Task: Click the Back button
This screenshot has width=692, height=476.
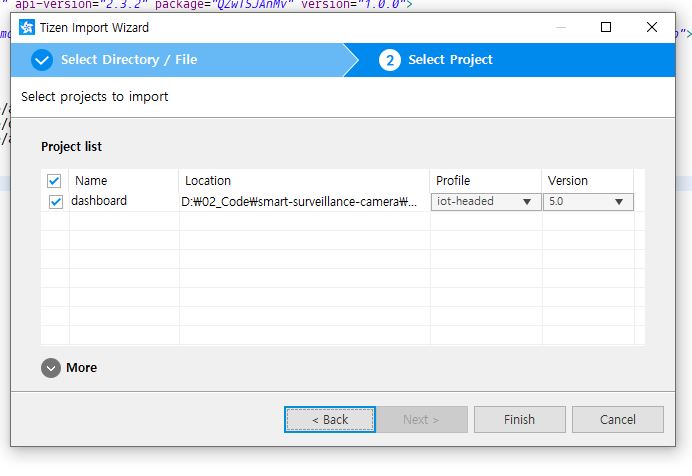Action: click(x=330, y=420)
